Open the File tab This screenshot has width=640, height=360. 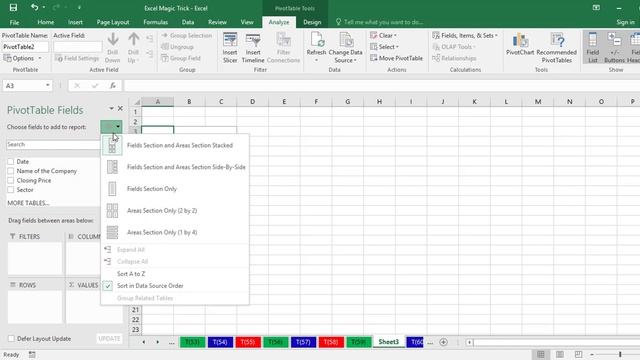[14, 22]
